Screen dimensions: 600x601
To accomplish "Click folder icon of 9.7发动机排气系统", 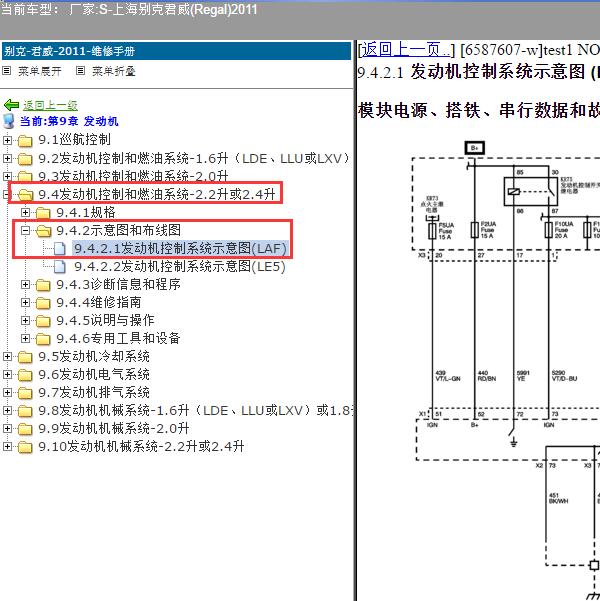I will 25,393.
